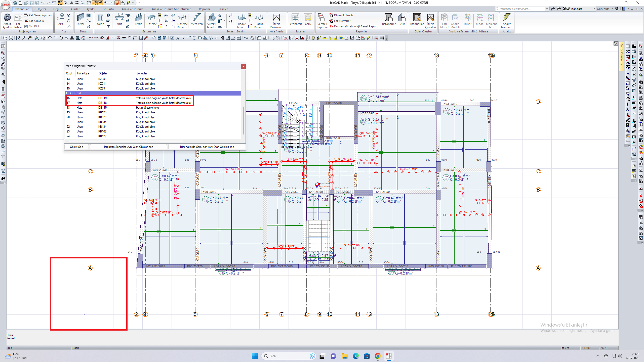
Task: Toggle the Yarı Rijit checkbox
Action: (x=26, y=26)
